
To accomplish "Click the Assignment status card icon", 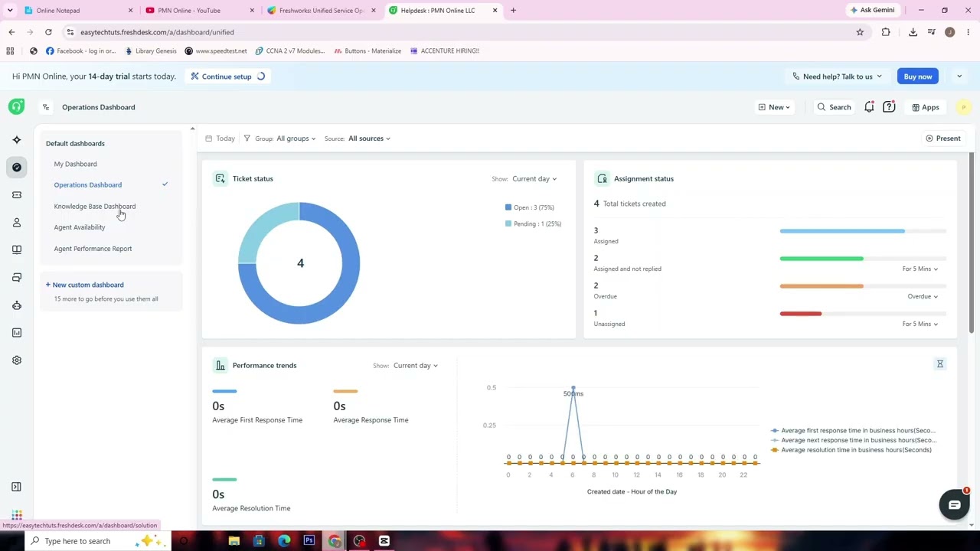I will tap(602, 178).
